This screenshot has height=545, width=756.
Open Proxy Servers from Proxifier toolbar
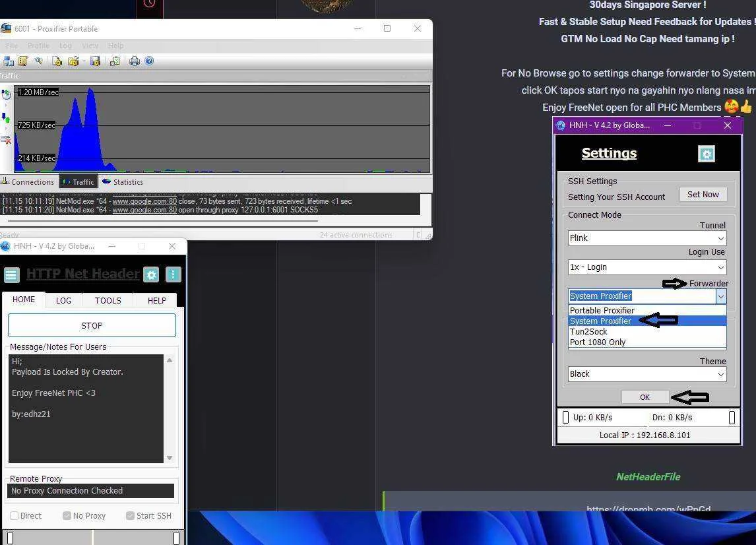(8, 61)
